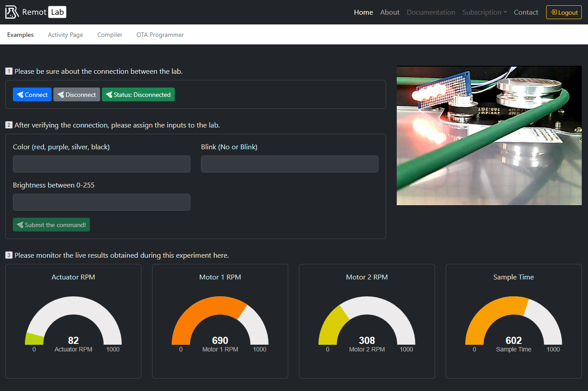Image resolution: width=588 pixels, height=391 pixels.
Task: Click the RemotLab flask logo icon
Action: (12, 12)
